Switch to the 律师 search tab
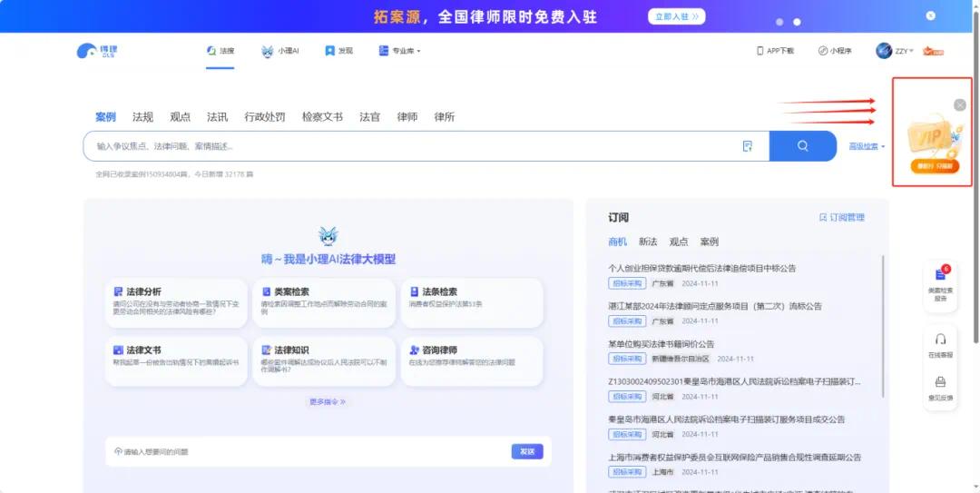Screen dimensions: 980x493 point(407,116)
